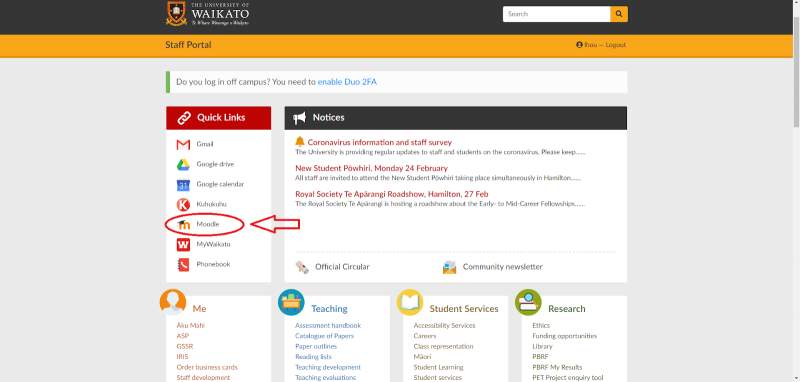Click the Kuhukuhu link text
800x382 pixels.
coord(211,205)
